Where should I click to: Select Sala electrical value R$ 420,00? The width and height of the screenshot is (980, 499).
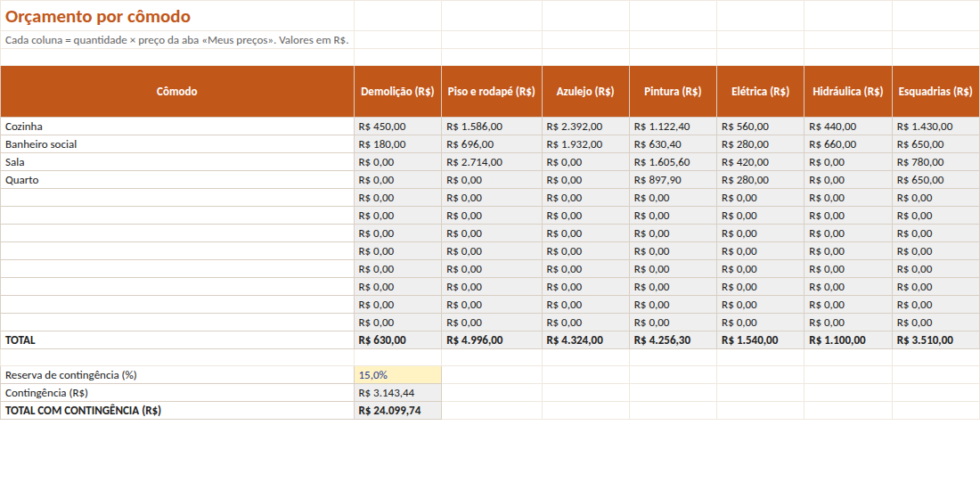pos(761,162)
